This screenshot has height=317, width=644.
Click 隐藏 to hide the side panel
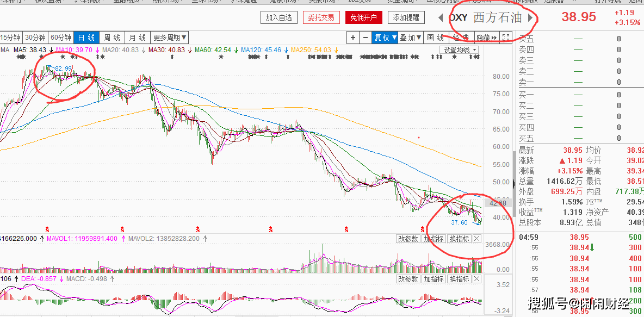pos(487,38)
